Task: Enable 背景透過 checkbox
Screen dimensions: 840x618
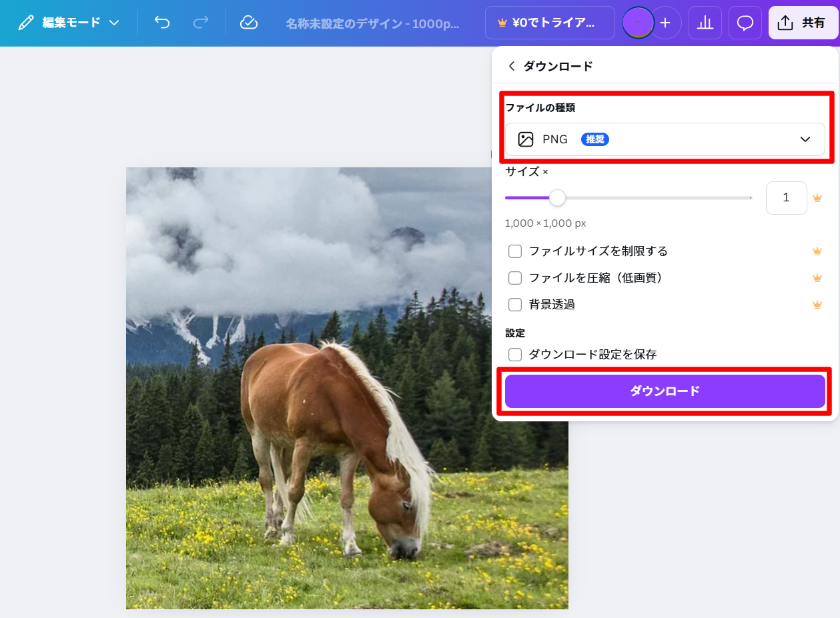Action: click(x=515, y=305)
